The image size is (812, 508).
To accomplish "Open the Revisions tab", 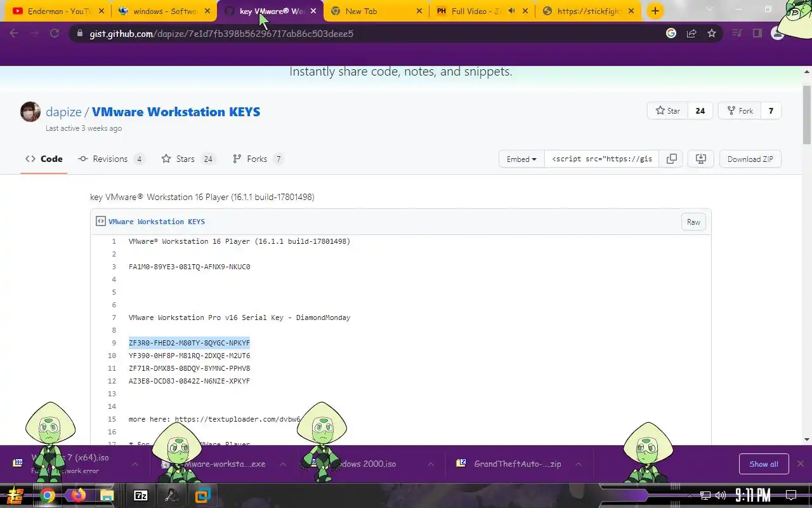I will click(111, 159).
